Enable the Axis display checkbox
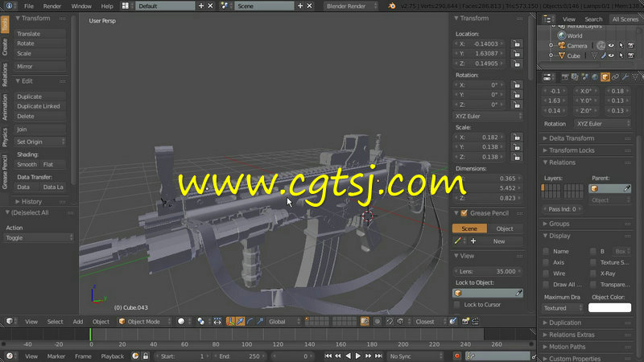The width and height of the screenshot is (644, 362). click(x=546, y=262)
